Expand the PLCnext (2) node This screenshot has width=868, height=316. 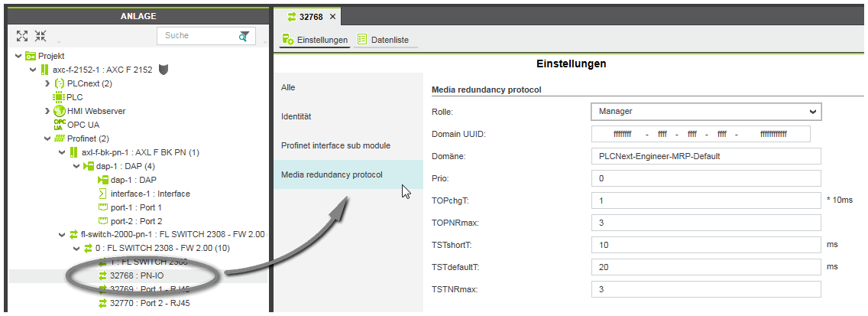pyautogui.click(x=47, y=83)
